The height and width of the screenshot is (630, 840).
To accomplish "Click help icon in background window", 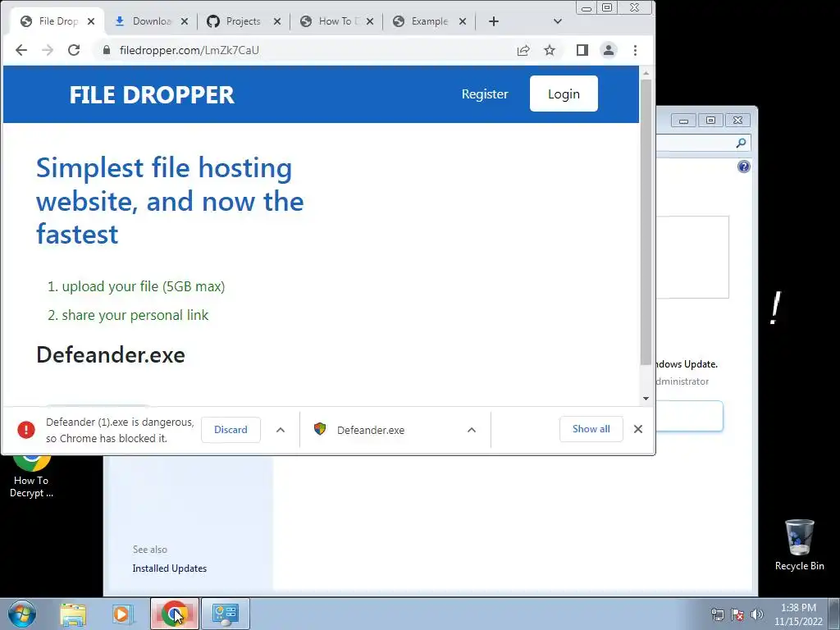I will click(x=743, y=167).
